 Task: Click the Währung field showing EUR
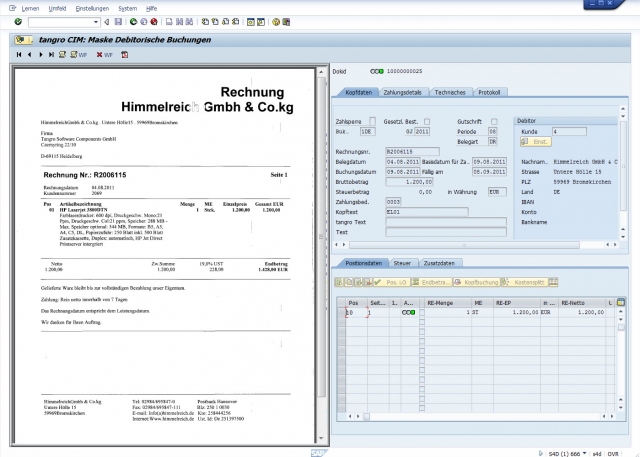[497, 192]
